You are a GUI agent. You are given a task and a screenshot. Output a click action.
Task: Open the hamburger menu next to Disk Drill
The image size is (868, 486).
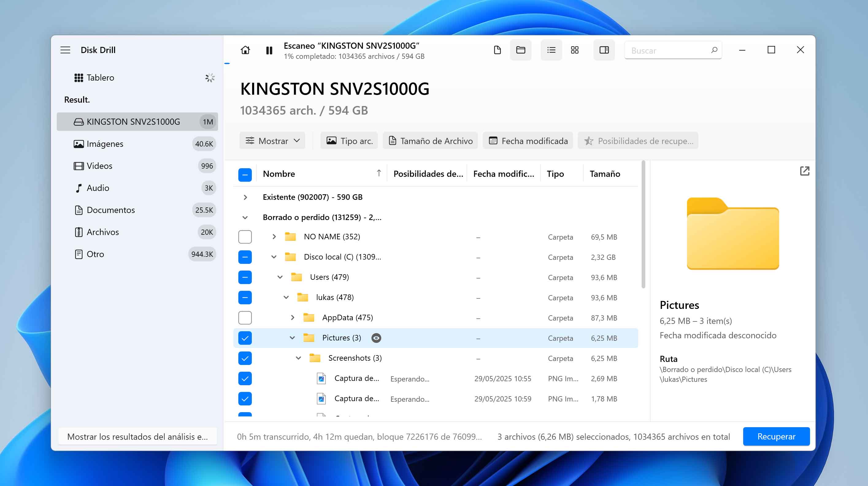point(65,50)
